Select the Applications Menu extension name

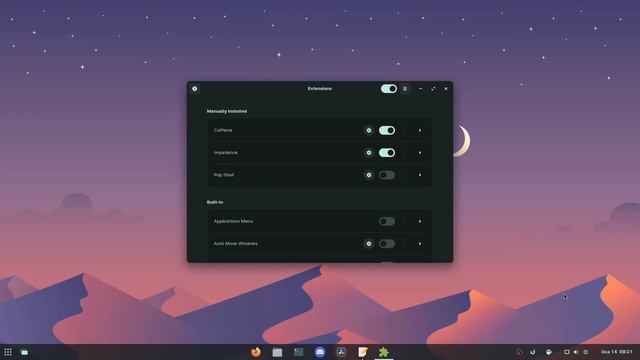point(233,221)
